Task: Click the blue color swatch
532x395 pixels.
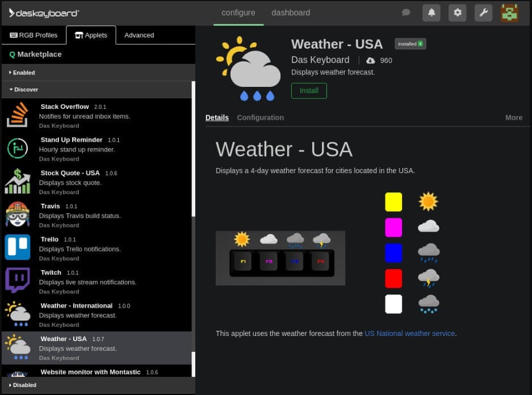Action: [393, 253]
